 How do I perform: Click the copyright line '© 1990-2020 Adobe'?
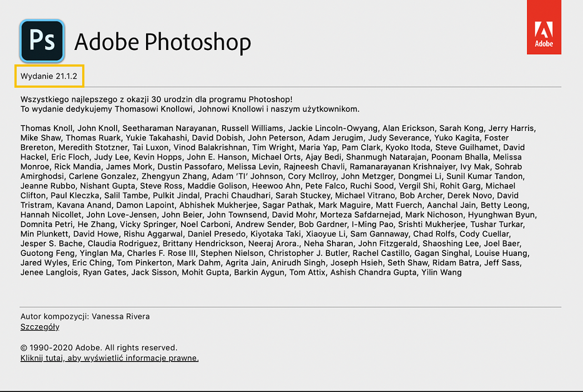pos(99,347)
